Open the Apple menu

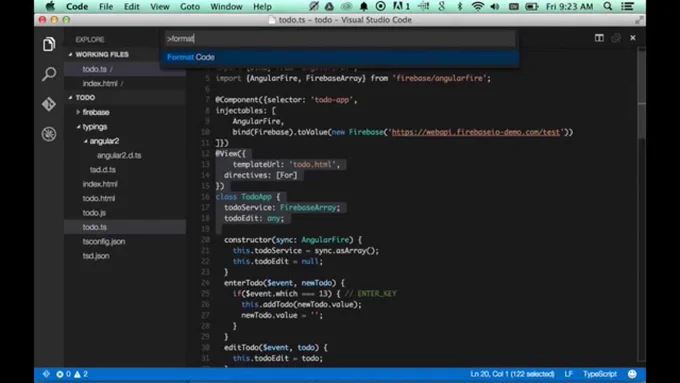click(x=50, y=7)
